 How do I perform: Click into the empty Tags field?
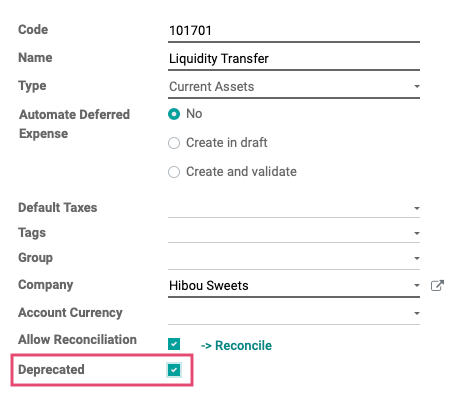[x=289, y=233]
